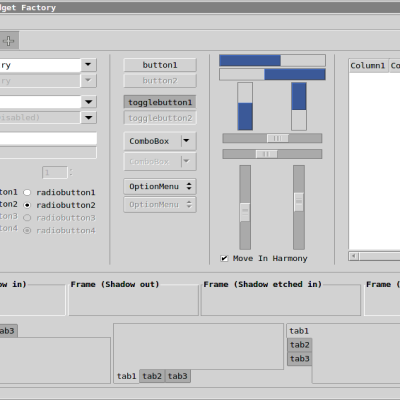Click the lower horizontal scale handle
Viewport: 400px width, 400px height.
point(266,154)
